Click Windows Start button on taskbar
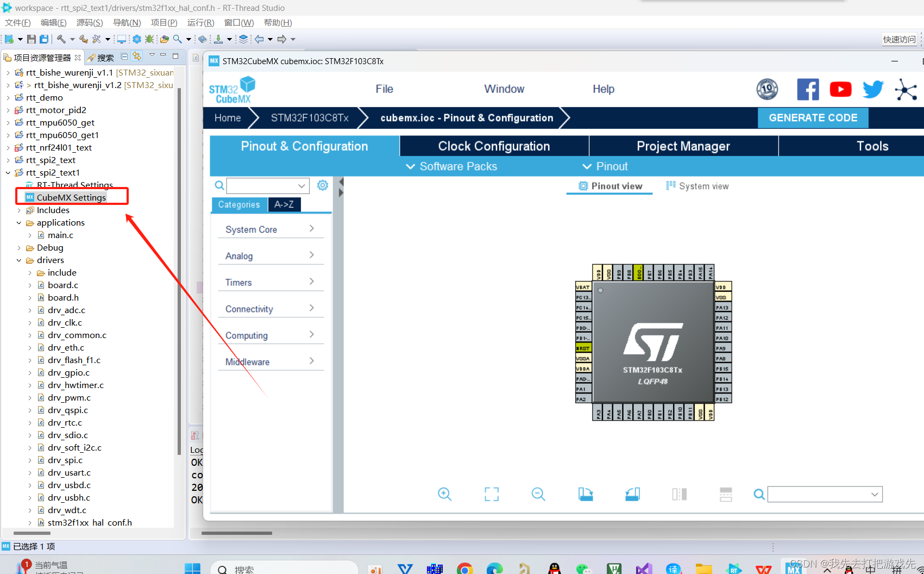The image size is (924, 574). pyautogui.click(x=192, y=569)
